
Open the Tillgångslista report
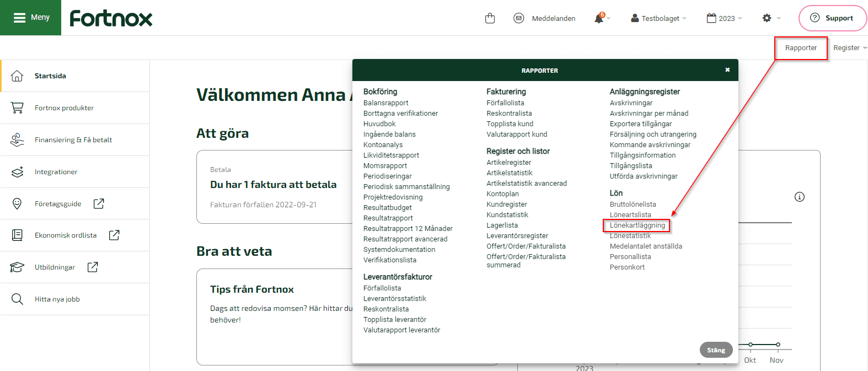click(x=631, y=165)
